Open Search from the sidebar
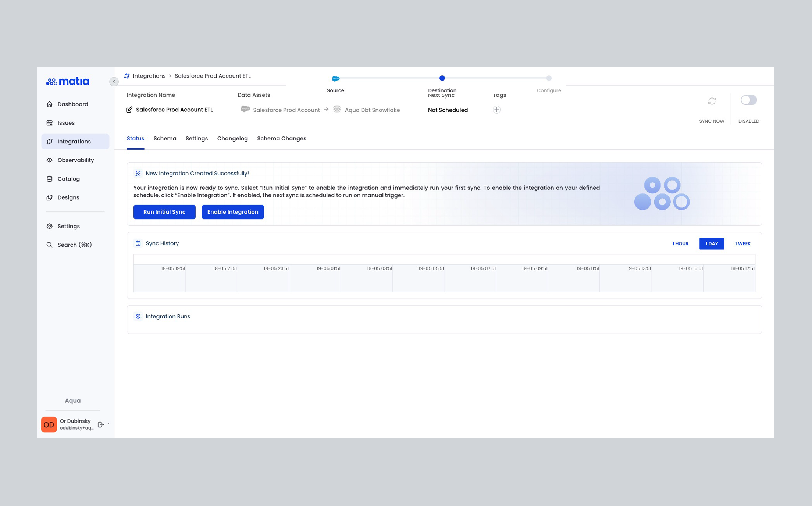 pyautogui.click(x=74, y=245)
